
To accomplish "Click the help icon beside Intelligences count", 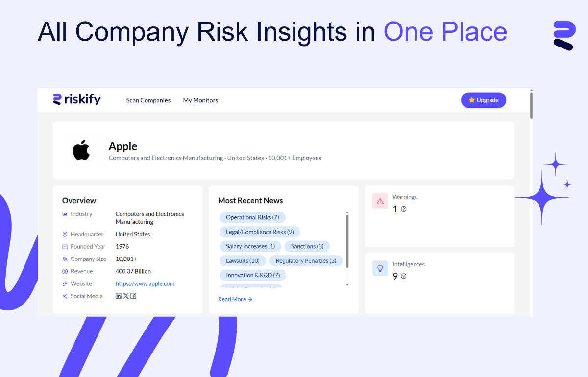I will click(x=404, y=276).
